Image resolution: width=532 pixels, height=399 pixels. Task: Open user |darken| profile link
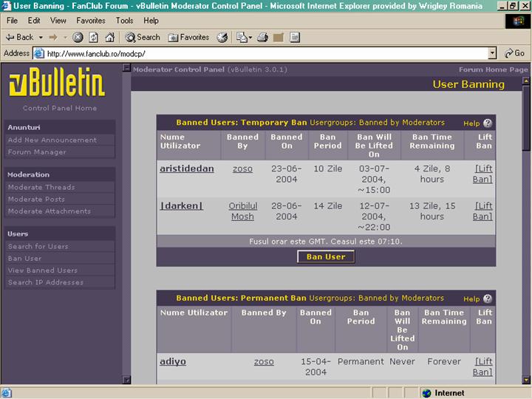click(182, 206)
